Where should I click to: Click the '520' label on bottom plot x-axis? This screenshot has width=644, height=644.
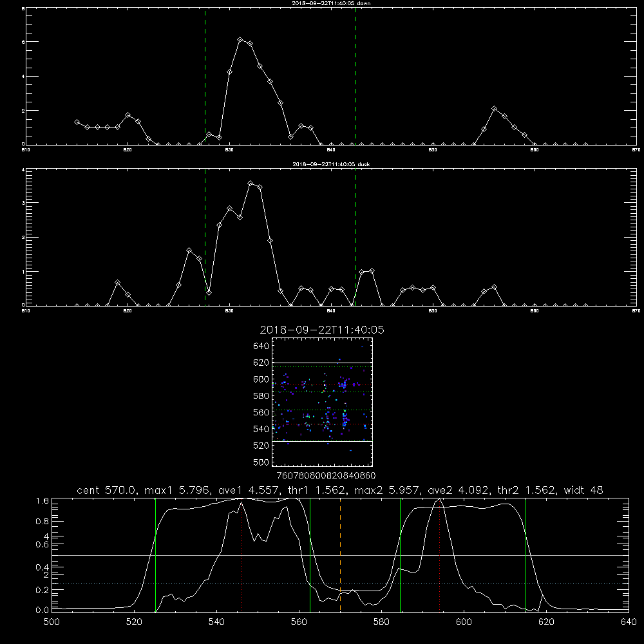[x=134, y=622]
